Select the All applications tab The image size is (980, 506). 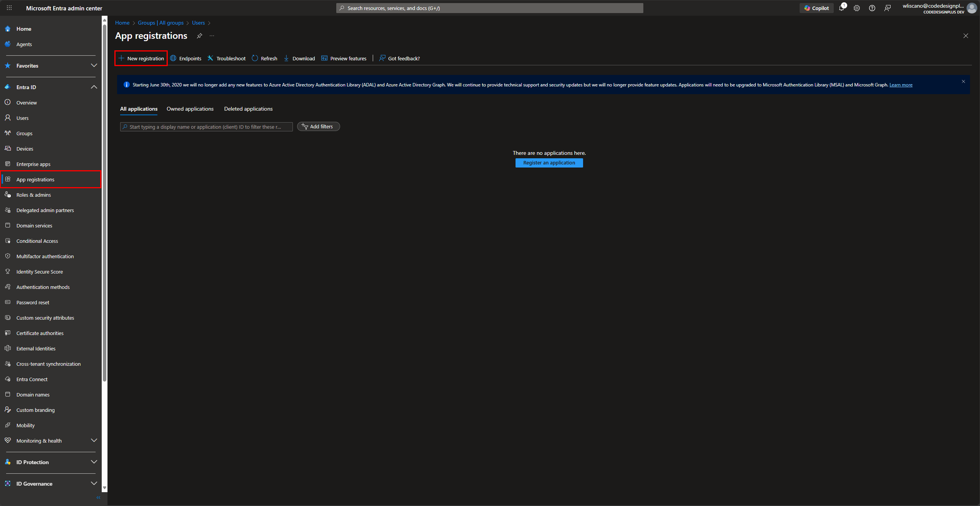tap(139, 109)
